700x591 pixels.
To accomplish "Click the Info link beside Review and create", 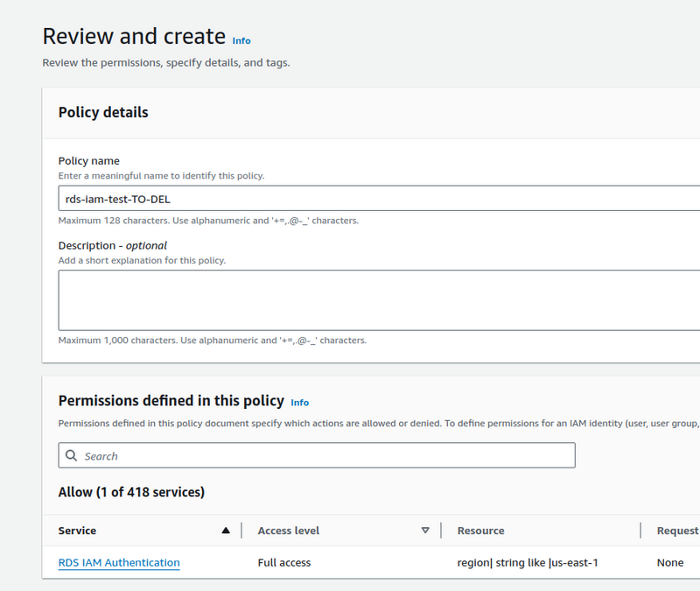I will tap(241, 40).
